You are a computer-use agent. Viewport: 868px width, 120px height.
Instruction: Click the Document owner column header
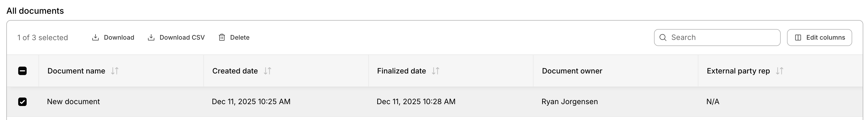572,71
